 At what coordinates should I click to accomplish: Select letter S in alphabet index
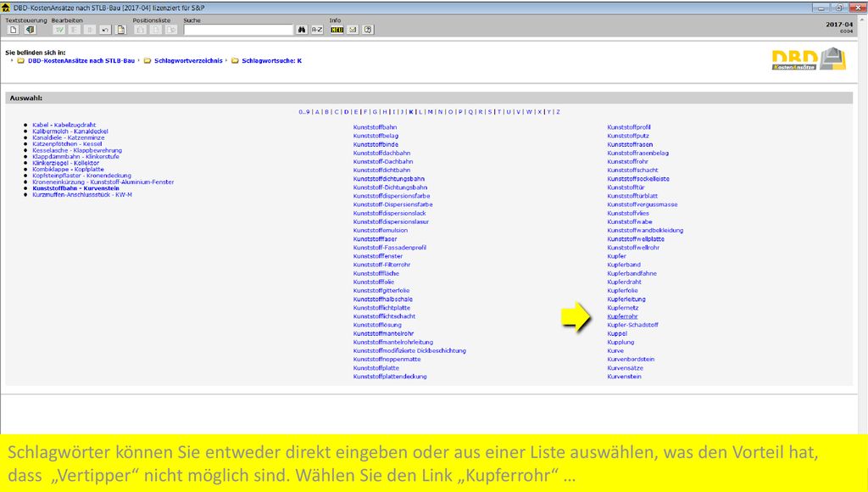point(490,112)
